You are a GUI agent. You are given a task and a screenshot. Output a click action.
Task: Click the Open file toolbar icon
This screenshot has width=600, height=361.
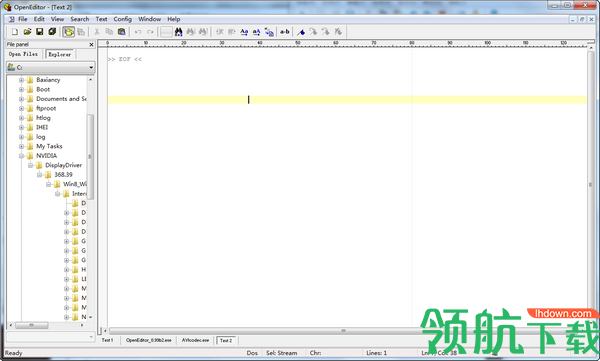[27, 32]
